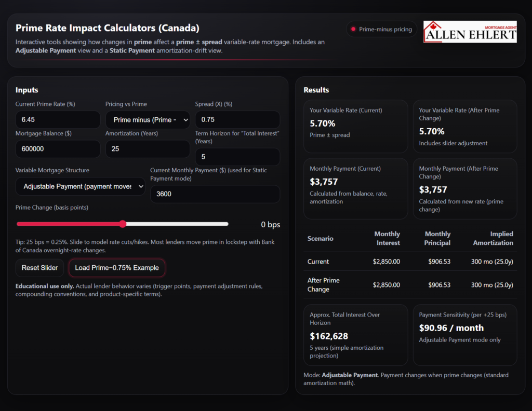Focus the Amortization (Years) field

coord(148,149)
